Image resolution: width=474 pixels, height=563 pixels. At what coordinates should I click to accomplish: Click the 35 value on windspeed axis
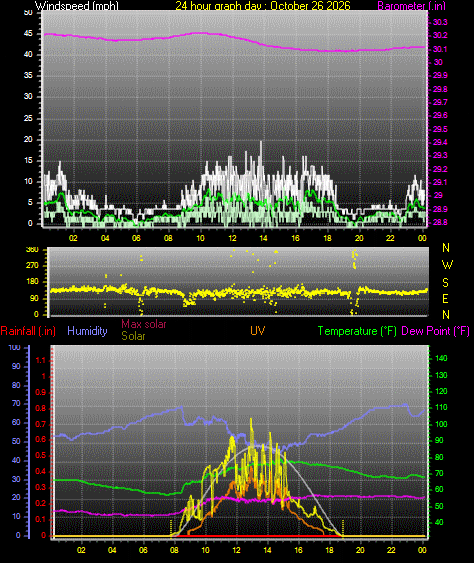28,75
